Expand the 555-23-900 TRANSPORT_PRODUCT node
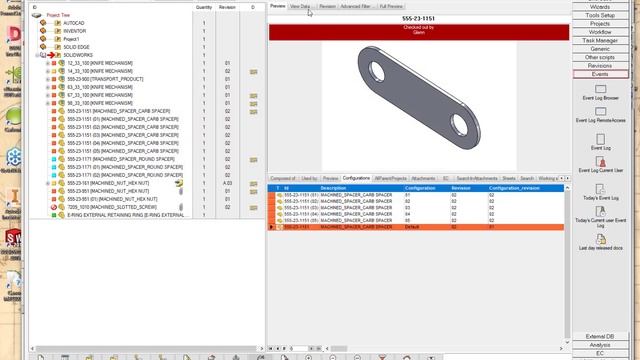The width and height of the screenshot is (640, 360). point(48,79)
